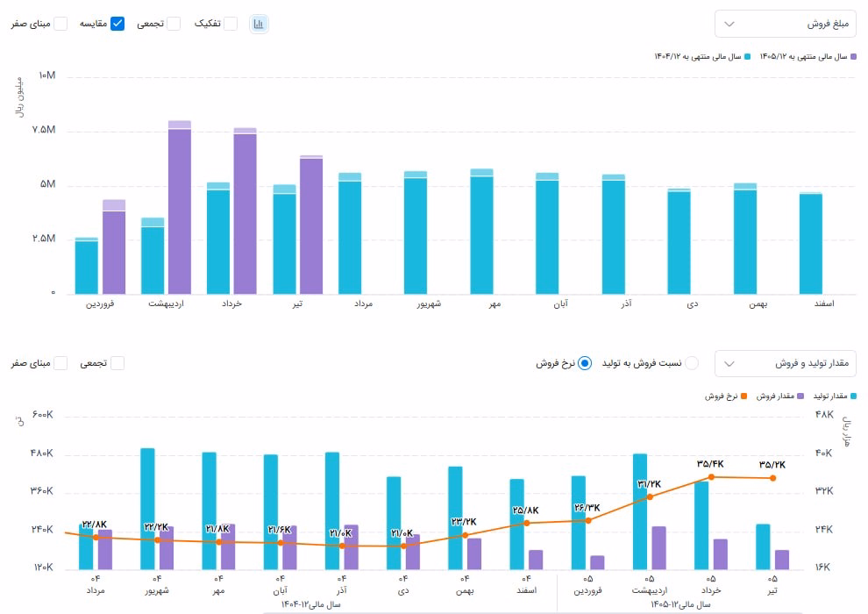Image resolution: width=868 pixels, height=614 pixels.
Task: Click the مقدار فروش legend label
Action: 776,396
